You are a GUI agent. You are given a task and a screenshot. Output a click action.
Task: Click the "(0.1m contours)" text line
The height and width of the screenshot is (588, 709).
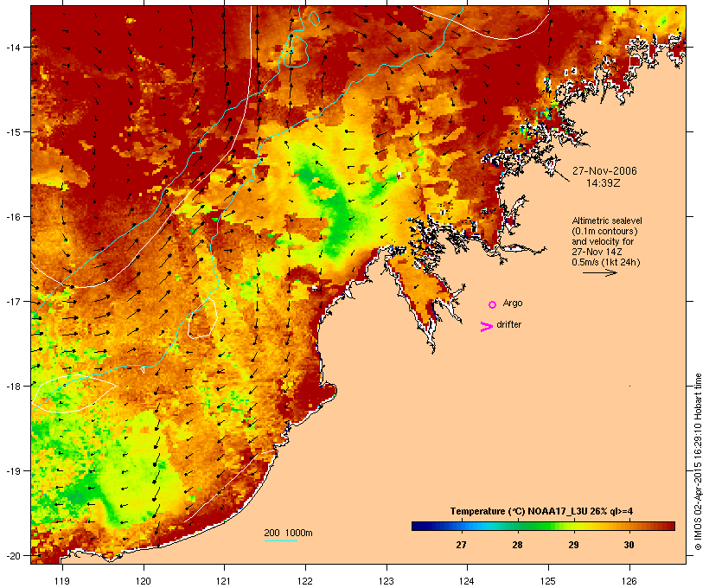click(605, 231)
